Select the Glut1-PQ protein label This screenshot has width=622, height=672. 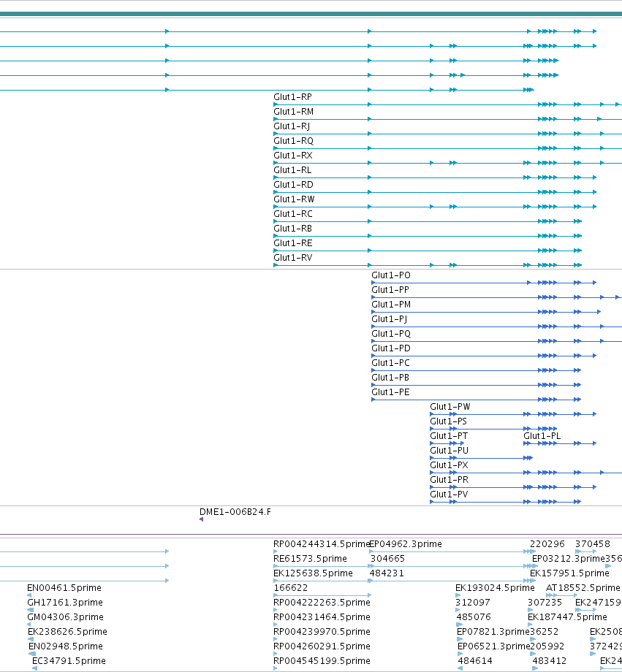391,333
